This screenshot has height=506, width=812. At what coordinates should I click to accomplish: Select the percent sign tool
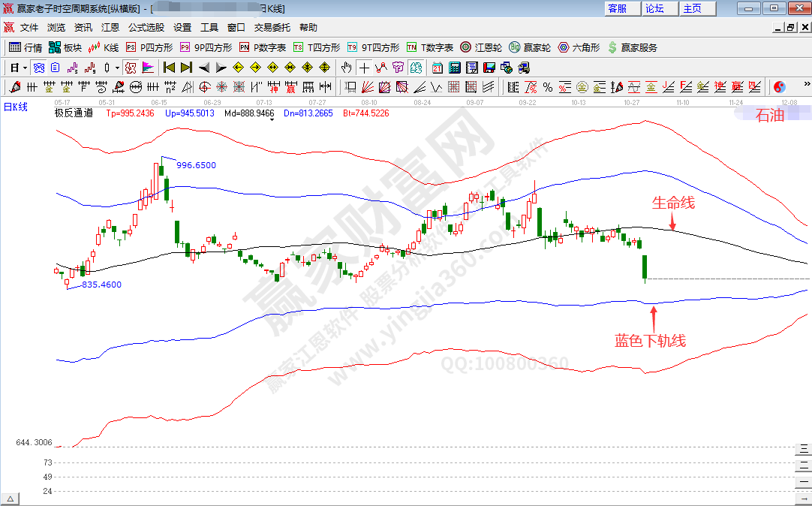coord(547,87)
